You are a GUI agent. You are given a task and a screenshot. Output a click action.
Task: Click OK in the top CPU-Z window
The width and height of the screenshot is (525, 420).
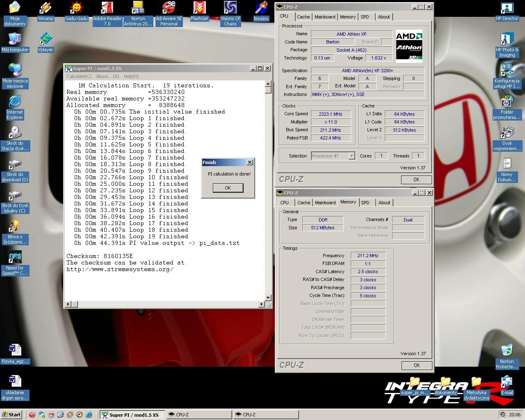click(x=416, y=179)
